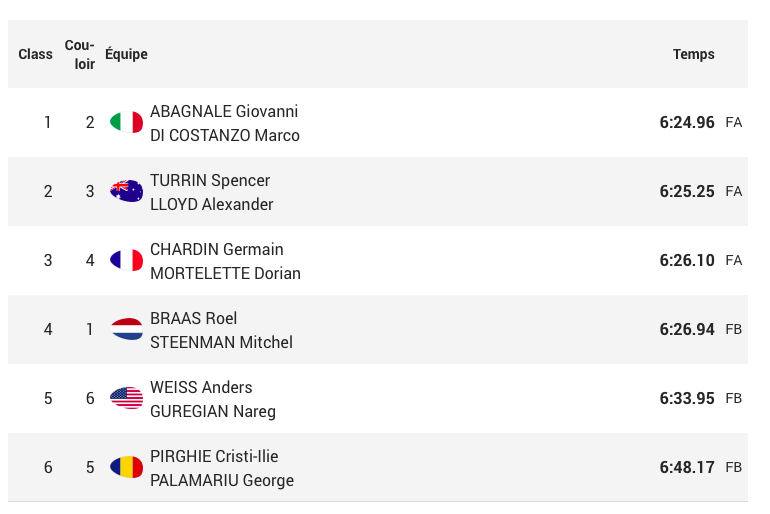Select the Class column header

coord(35,54)
